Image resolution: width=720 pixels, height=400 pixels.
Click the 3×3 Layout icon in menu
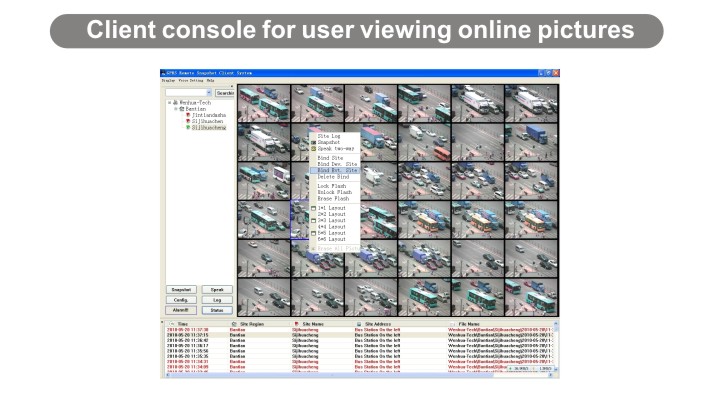[313, 220]
